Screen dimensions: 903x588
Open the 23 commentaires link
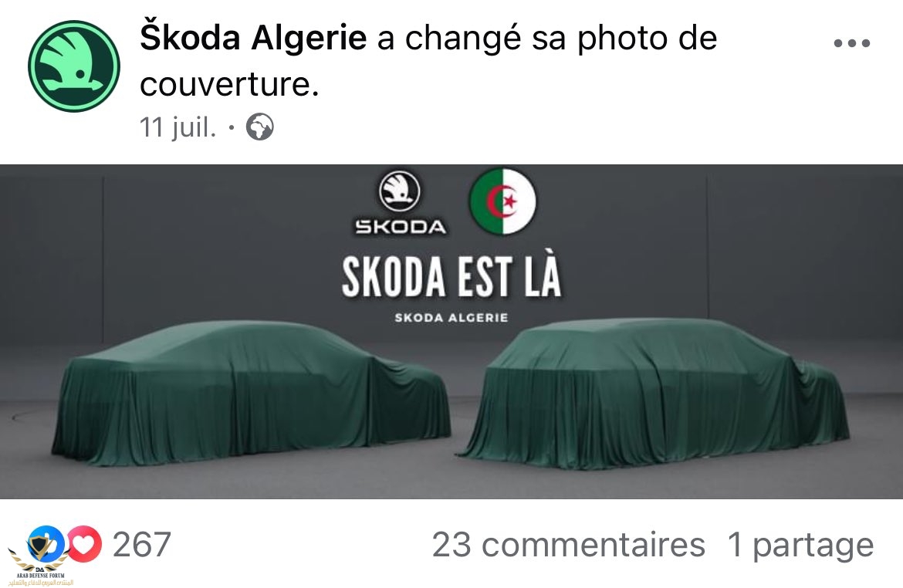(x=568, y=545)
